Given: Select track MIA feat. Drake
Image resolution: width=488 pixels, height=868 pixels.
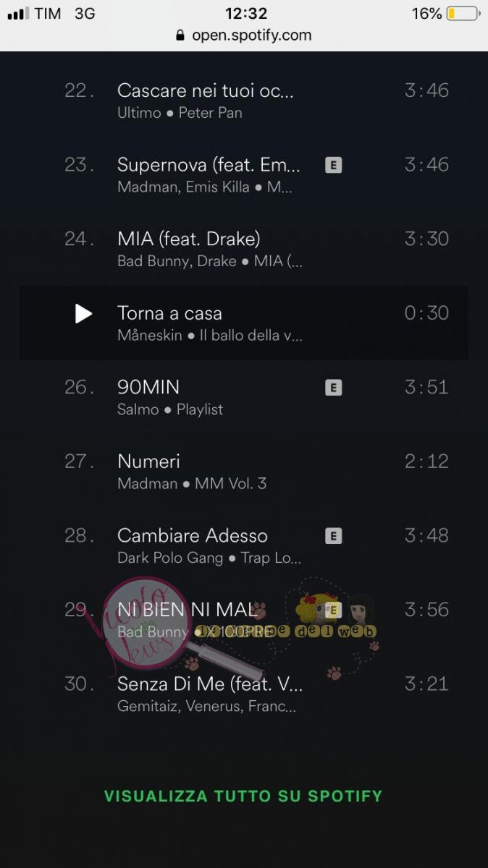Looking at the screenshot, I should pyautogui.click(x=244, y=249).
